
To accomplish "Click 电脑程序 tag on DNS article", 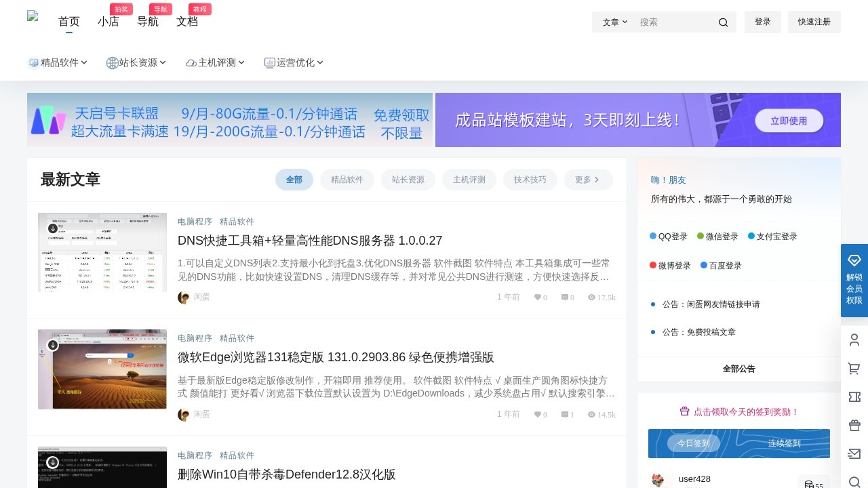I will click(195, 222).
